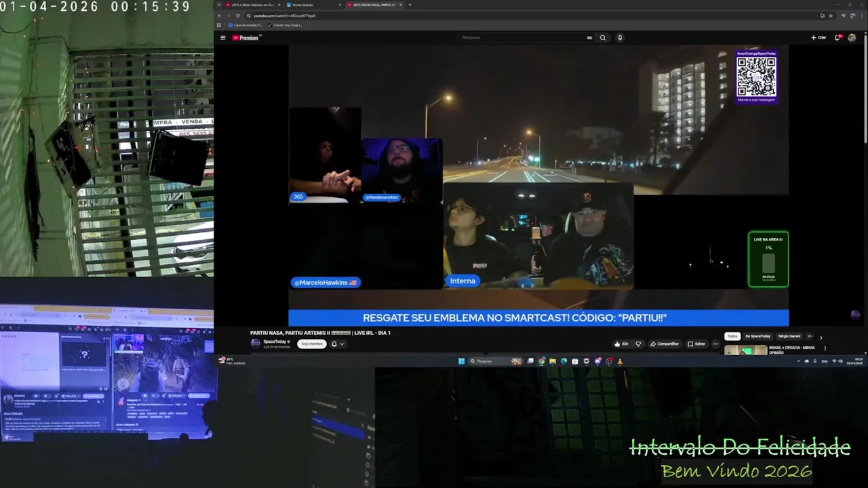This screenshot has width=868, height=488.
Task: Bookmark this page with the star icon
Action: point(831,16)
